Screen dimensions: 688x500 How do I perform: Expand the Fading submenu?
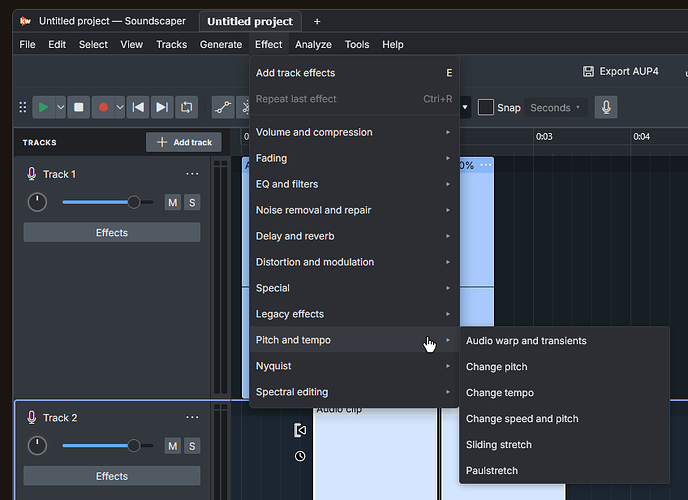click(354, 158)
